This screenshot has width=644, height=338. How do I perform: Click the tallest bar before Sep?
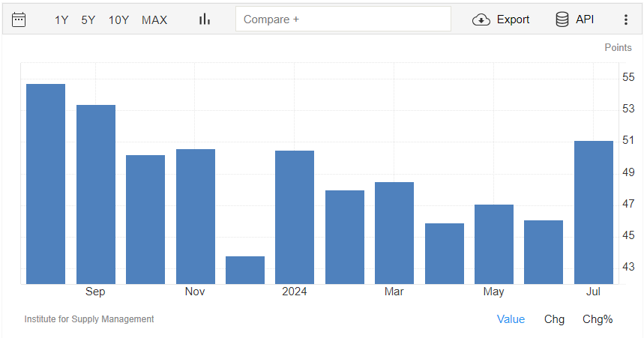click(x=46, y=184)
